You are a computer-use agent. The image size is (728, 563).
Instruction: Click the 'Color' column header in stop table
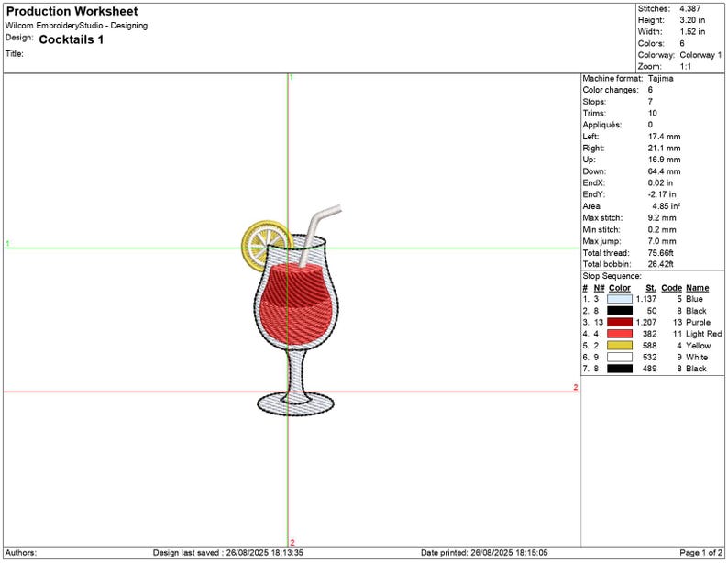[x=620, y=288]
